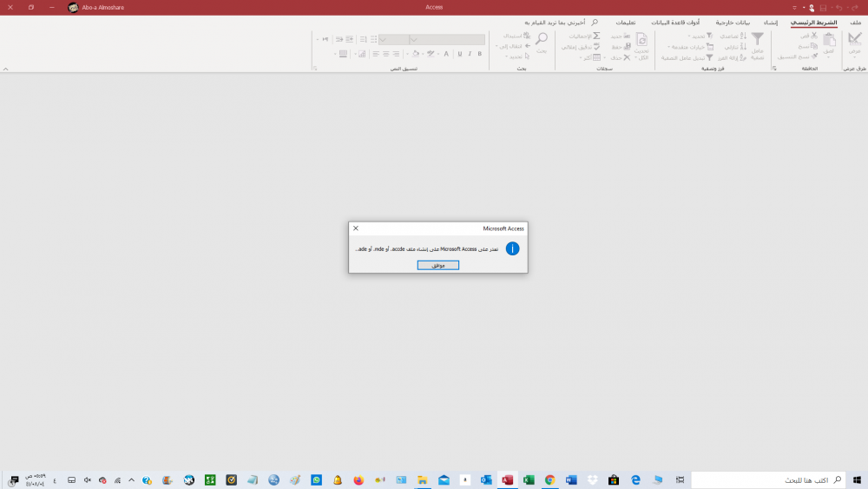
Task: Toggle Italic text formatting
Action: tap(470, 54)
